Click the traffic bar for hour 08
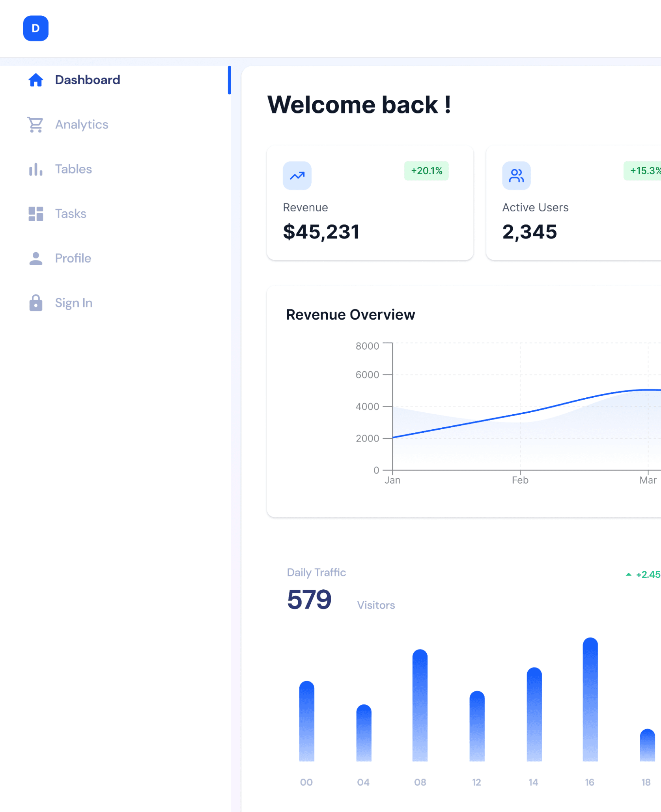This screenshot has width=661, height=812. pyautogui.click(x=420, y=705)
